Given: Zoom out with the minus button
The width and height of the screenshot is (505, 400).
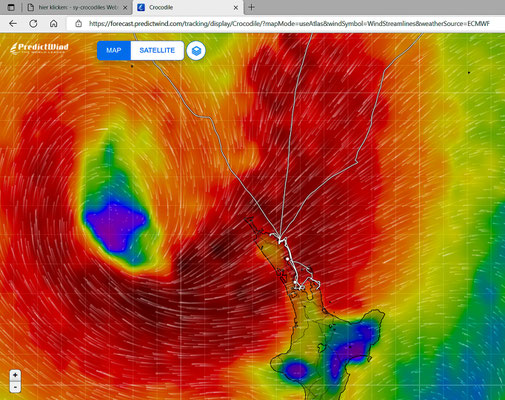Looking at the screenshot, I should 15,387.
